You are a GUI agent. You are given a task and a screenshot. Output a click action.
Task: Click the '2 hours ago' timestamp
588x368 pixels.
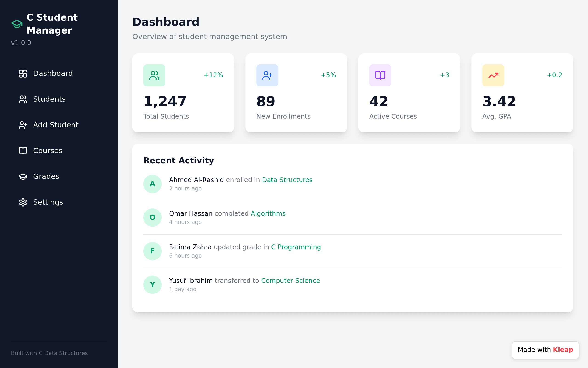pyautogui.click(x=185, y=189)
